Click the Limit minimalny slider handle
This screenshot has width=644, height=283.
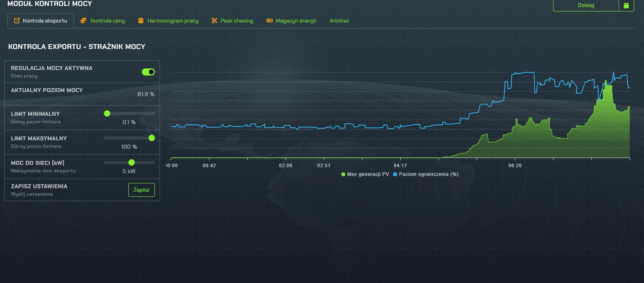pyautogui.click(x=107, y=113)
